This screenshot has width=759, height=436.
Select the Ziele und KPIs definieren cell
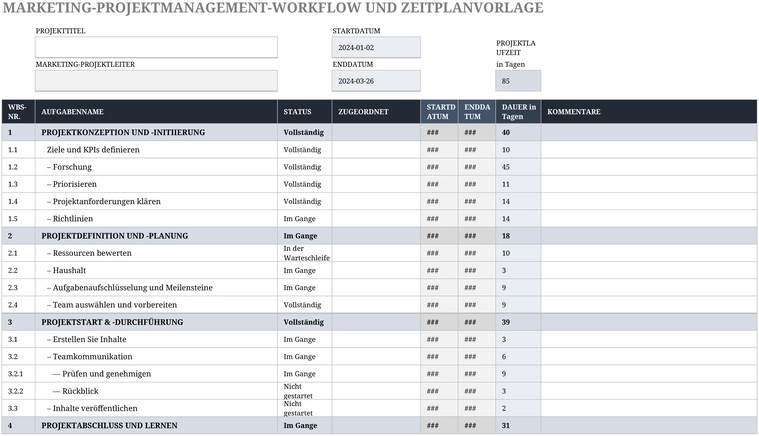point(156,150)
